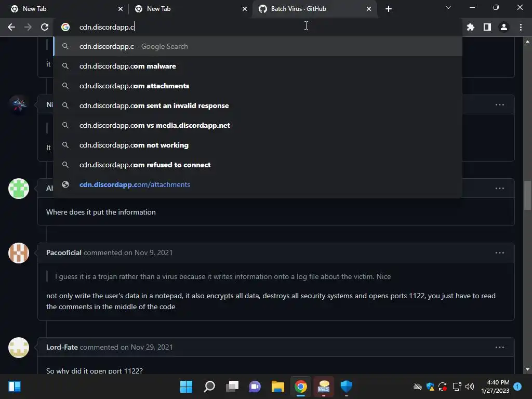Open the options menu on Lord-Fate's comment
Screen dimensions: 532x399
(499, 347)
